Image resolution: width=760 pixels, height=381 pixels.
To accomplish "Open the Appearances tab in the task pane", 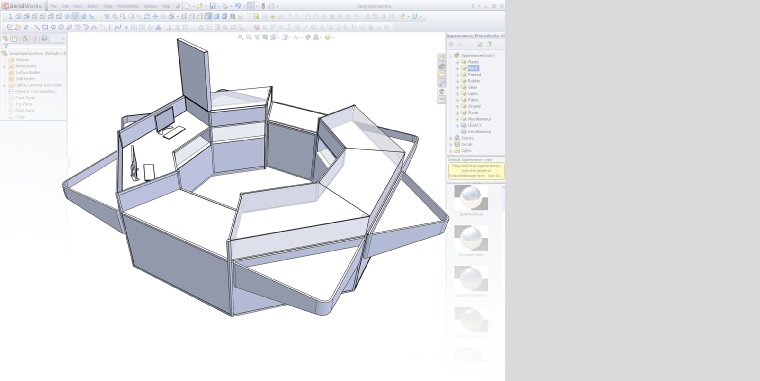I will [442, 92].
